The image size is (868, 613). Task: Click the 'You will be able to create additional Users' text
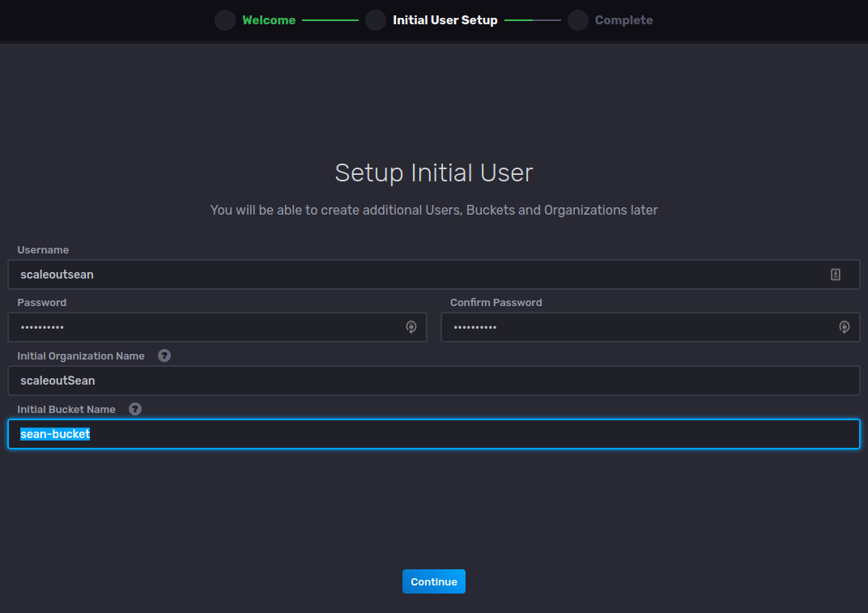pyautogui.click(x=434, y=211)
